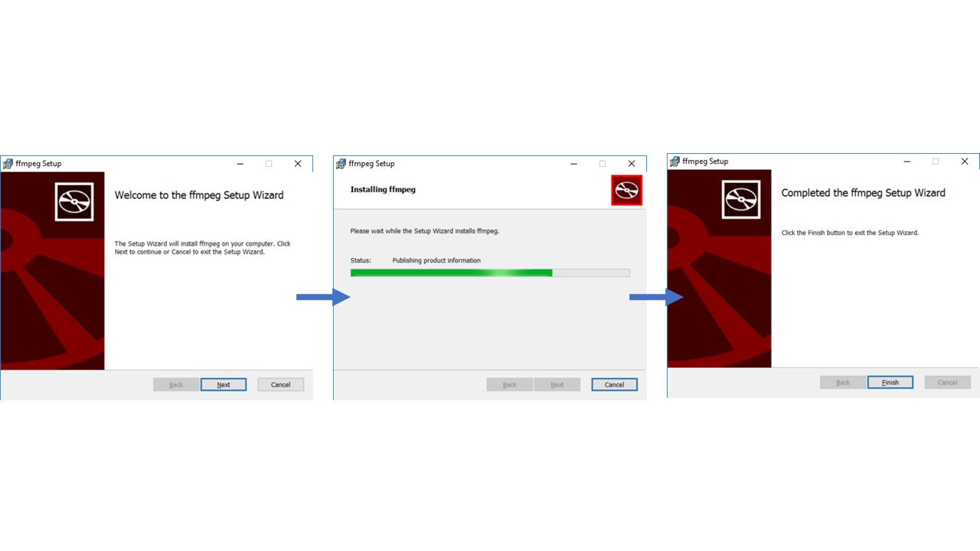980x551 pixels.
Task: Close the Welcome setup window
Action: [298, 164]
